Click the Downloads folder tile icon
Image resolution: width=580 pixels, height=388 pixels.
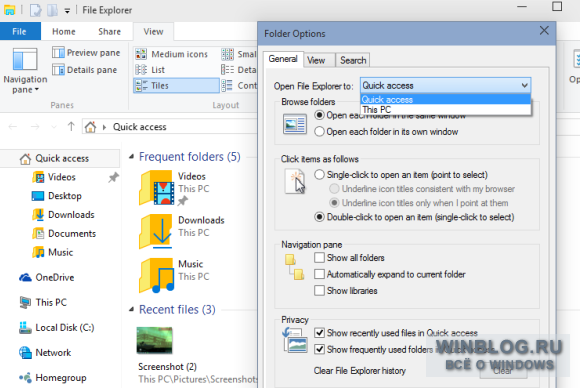156,232
